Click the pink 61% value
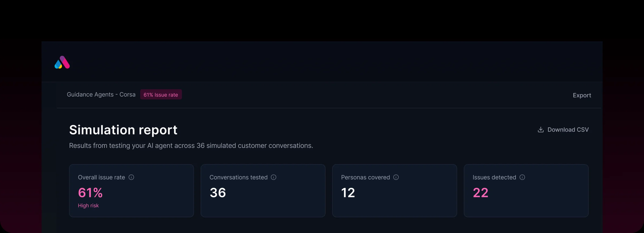The height and width of the screenshot is (233, 644). pos(90,193)
